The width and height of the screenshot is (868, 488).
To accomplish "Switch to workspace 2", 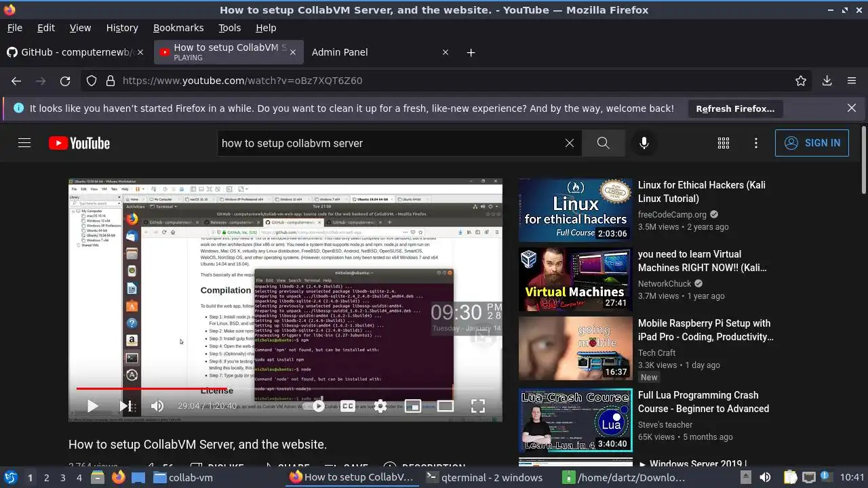I will tap(46, 478).
